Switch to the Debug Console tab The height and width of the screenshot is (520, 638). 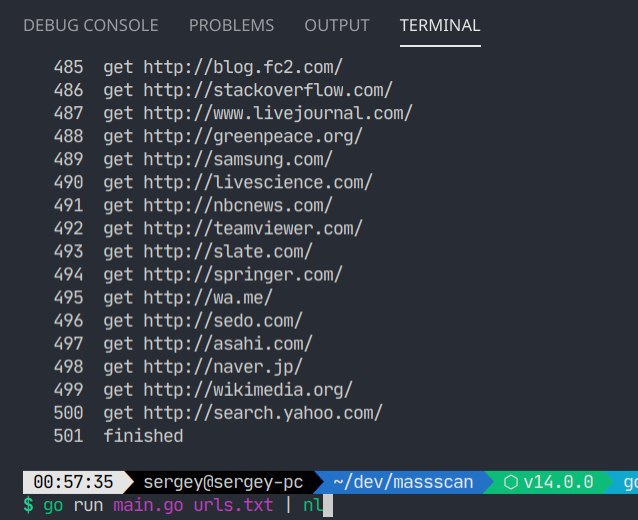(91, 25)
